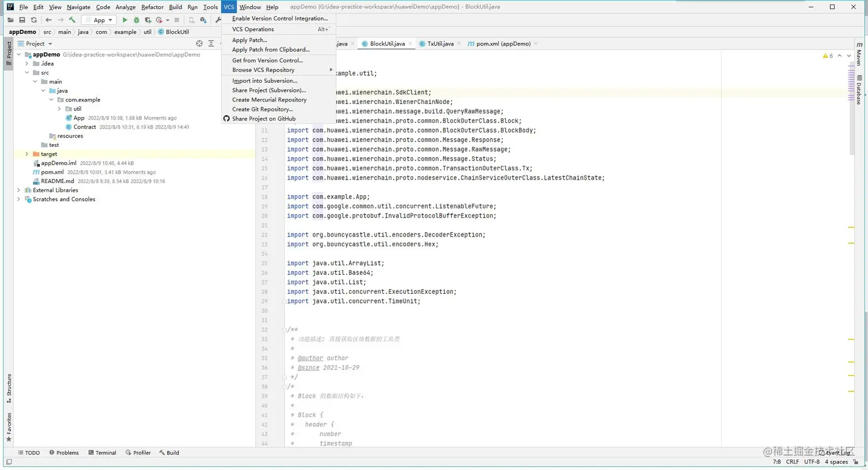Viewport: 868px width, 470px height.
Task: Go to next highlighted error arrow
Action: [849, 56]
